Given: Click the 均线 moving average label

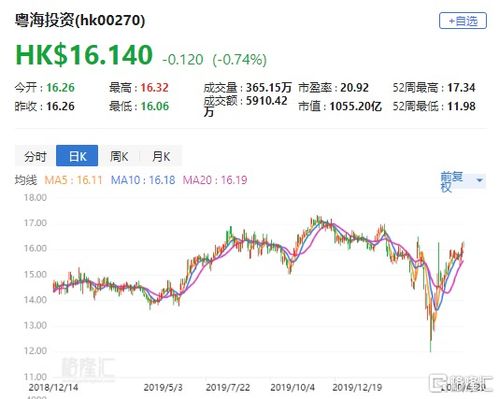Looking at the screenshot, I should (26, 180).
